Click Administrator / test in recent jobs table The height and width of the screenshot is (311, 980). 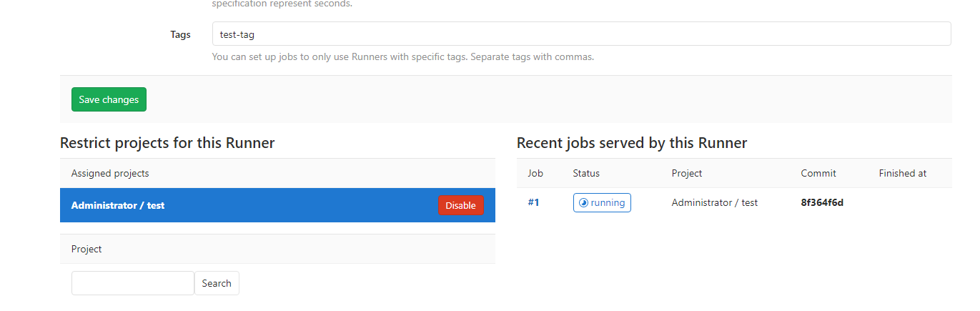[x=714, y=202]
